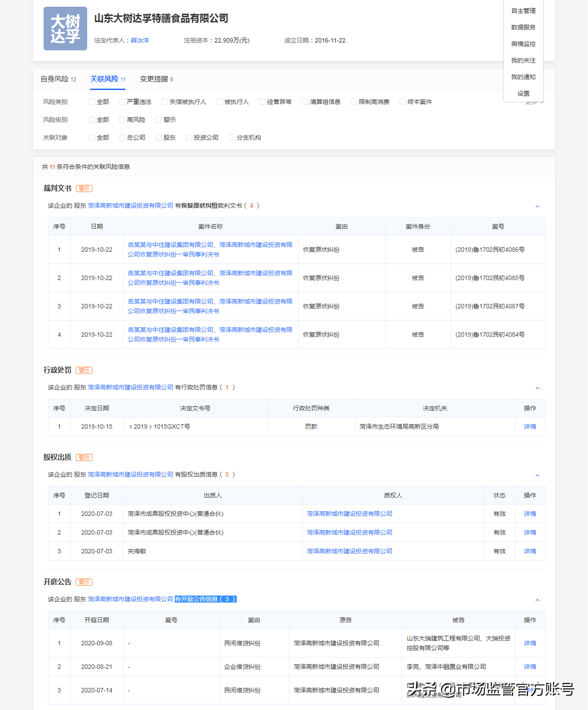Click 警示 badge next to 股权出质
Screen dimensions: 588x710
[84, 457]
